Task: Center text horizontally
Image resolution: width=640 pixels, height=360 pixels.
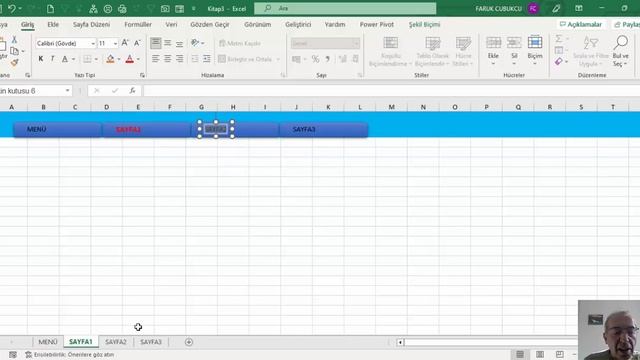Action: pos(167,59)
